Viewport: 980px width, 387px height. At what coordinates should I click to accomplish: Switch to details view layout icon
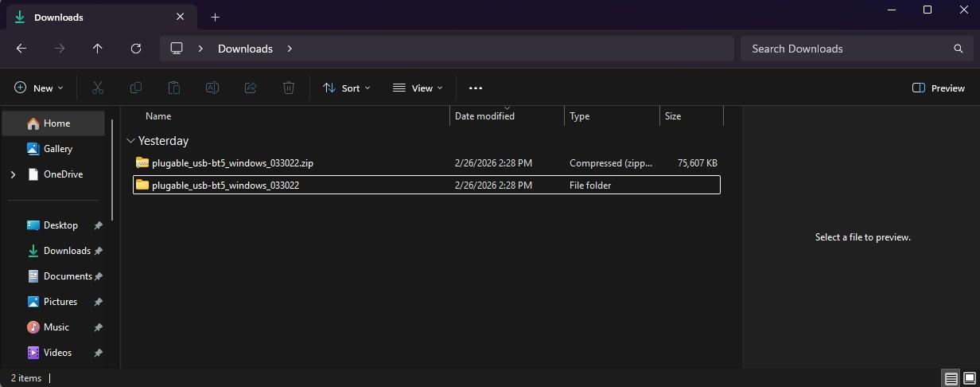tap(950, 377)
